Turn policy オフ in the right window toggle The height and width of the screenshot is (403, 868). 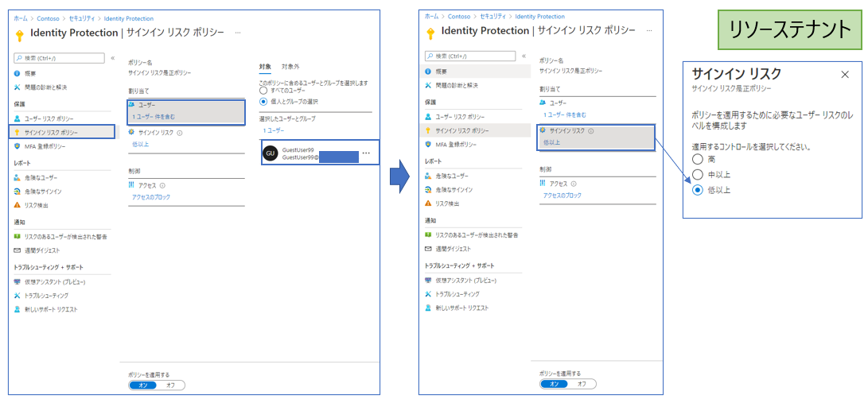pos(582,384)
